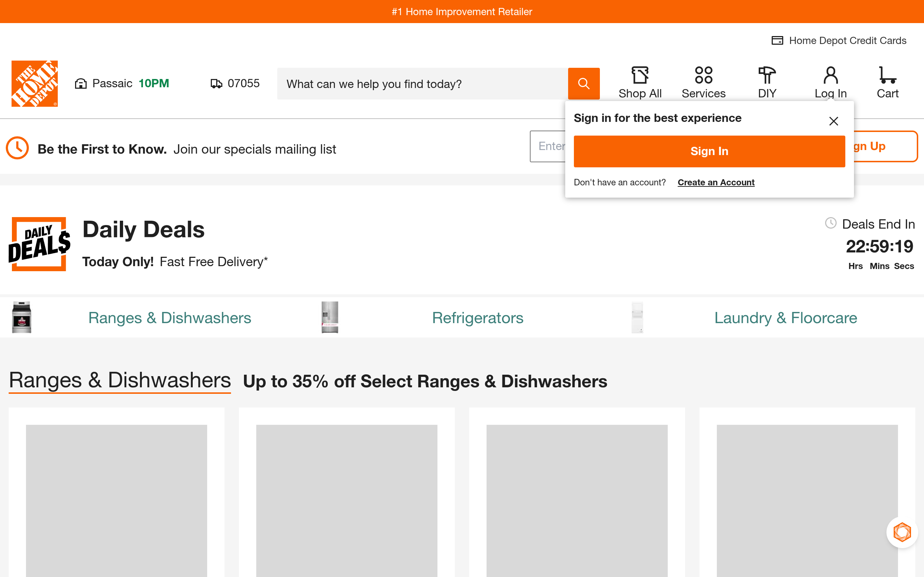Open the Create an Account link
The image size is (924, 577).
[x=716, y=182]
